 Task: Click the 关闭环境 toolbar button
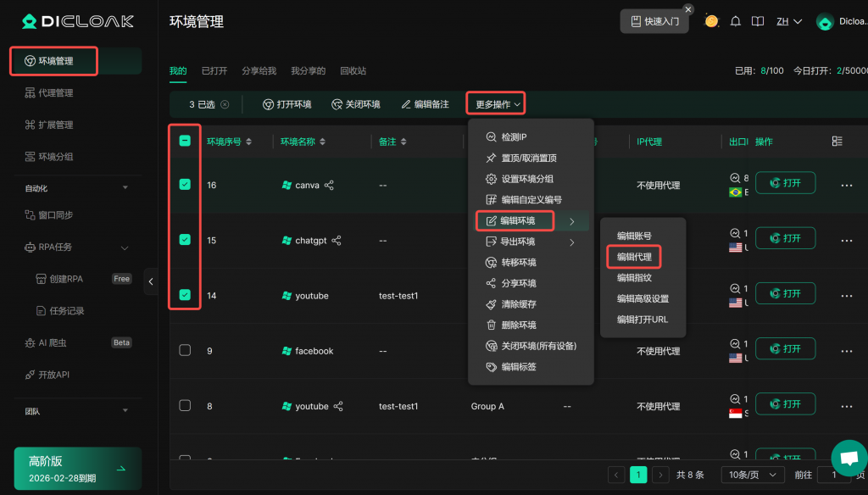pos(355,104)
